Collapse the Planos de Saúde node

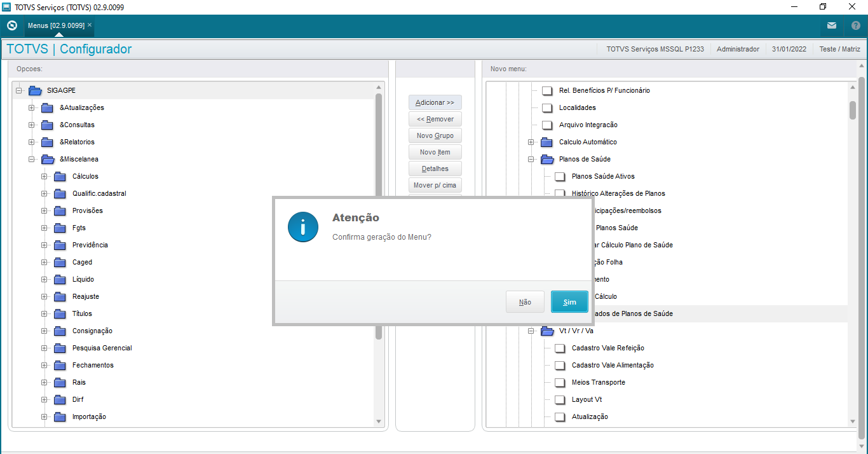click(531, 159)
